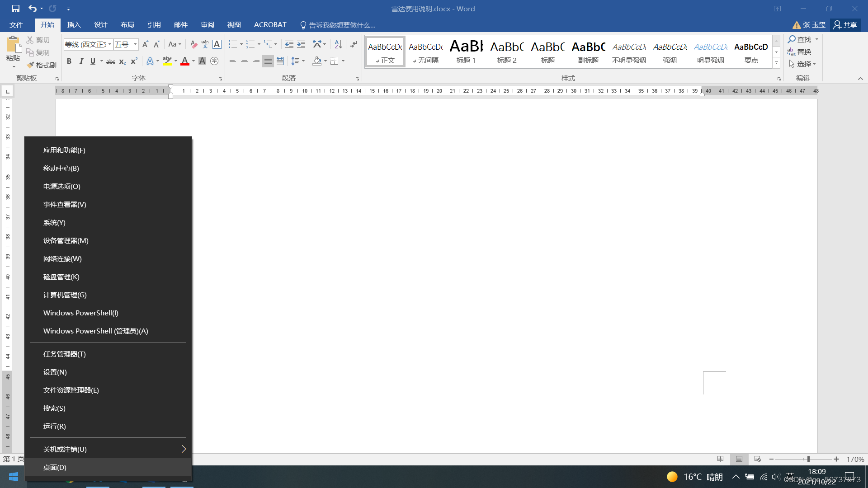Click the zoom slider handle
This screenshot has height=488, width=868.
point(808,459)
